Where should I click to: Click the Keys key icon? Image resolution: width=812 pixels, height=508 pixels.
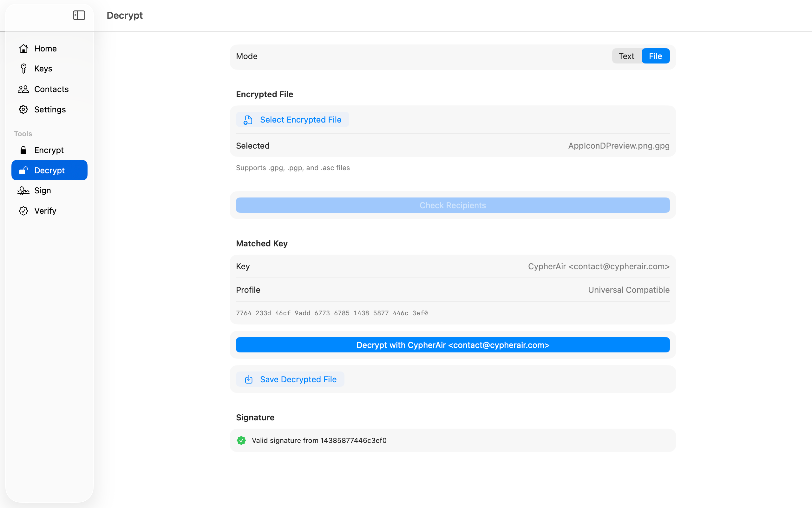coord(23,69)
